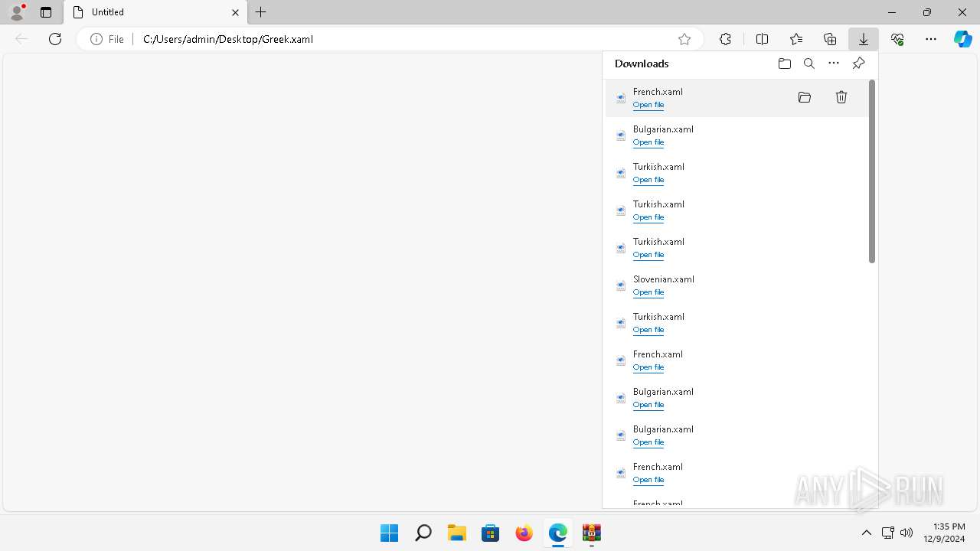Close the Untitled tab
This screenshot has width=980, height=551.
click(235, 12)
